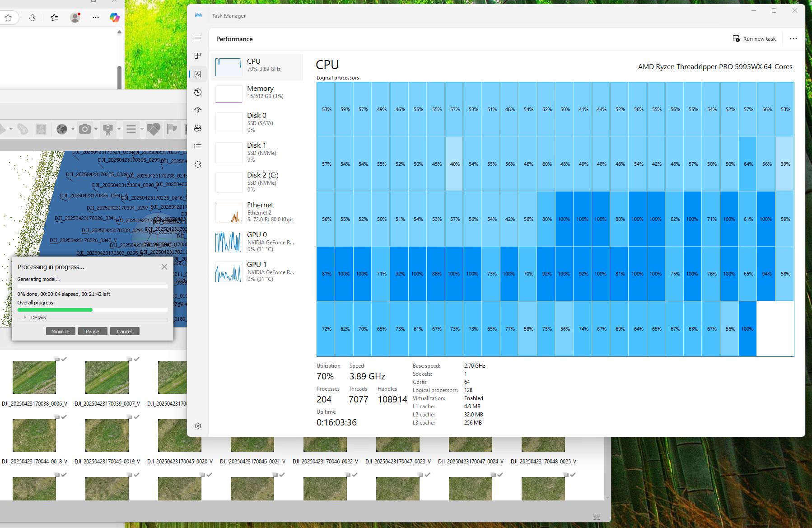812x528 pixels.
Task: Expand Details in the processing dialog
Action: point(26,318)
